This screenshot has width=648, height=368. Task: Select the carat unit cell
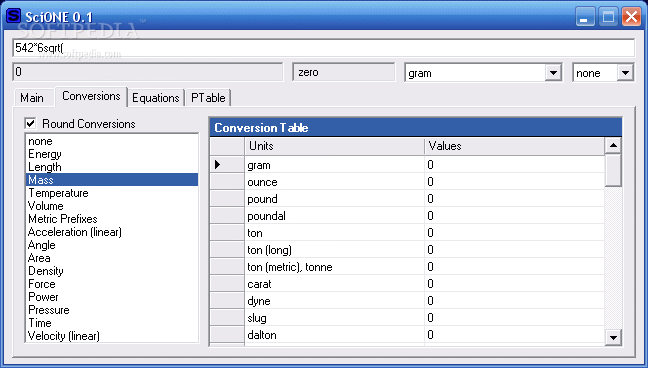[335, 284]
